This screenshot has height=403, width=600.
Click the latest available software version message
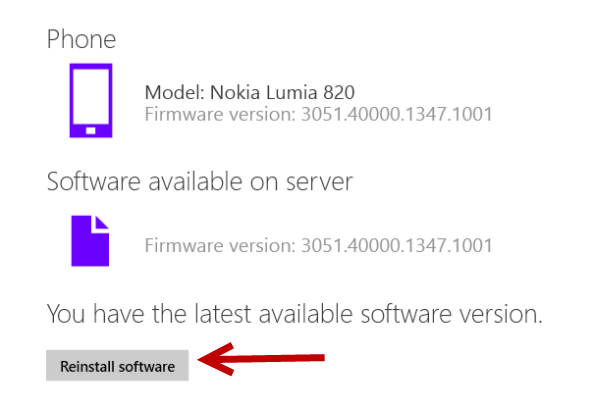click(294, 314)
